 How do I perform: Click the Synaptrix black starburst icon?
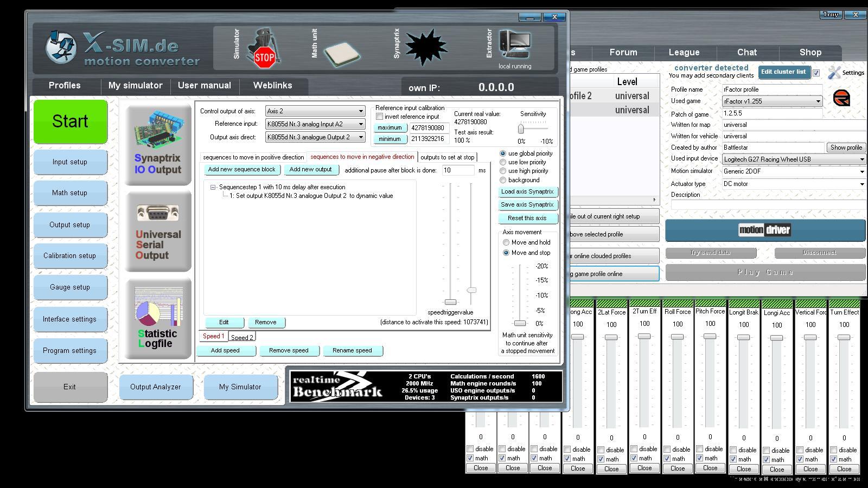[426, 48]
